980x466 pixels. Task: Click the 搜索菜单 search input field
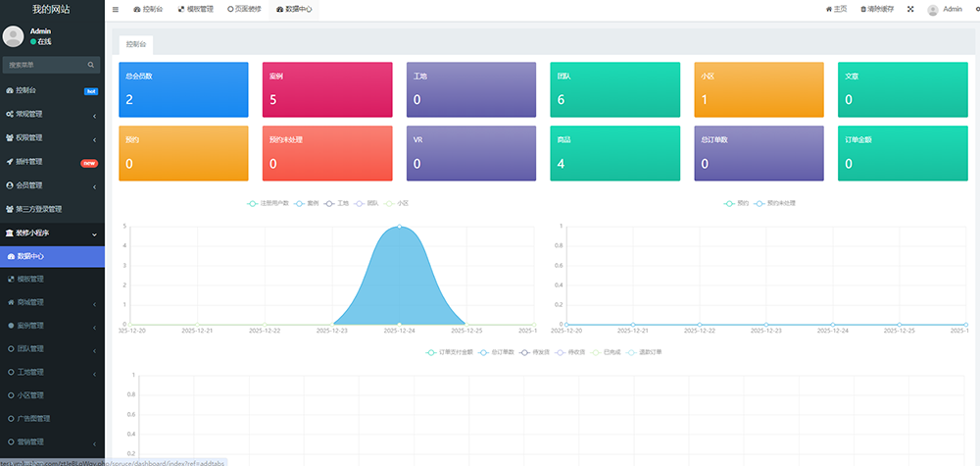click(44, 65)
